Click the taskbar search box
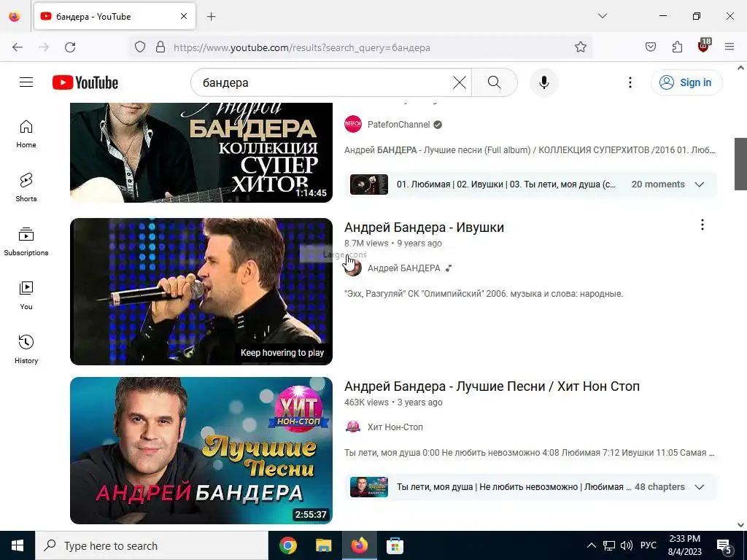The height and width of the screenshot is (560, 747). [x=152, y=545]
